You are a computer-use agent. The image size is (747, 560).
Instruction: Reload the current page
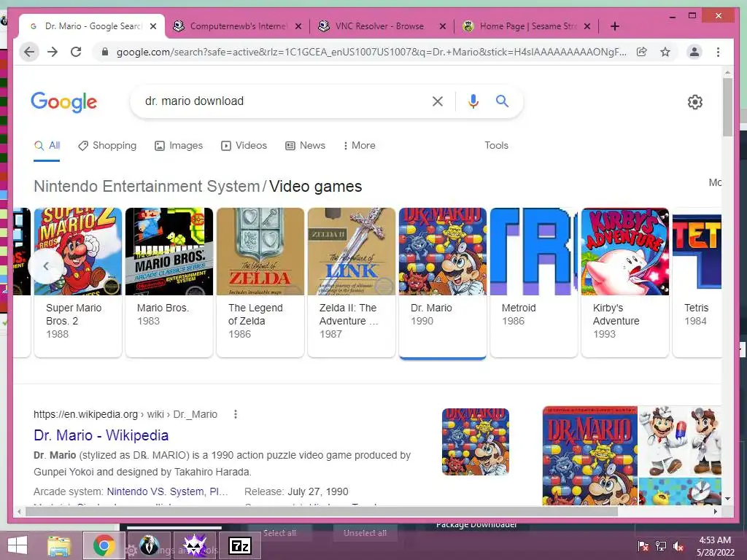76,52
